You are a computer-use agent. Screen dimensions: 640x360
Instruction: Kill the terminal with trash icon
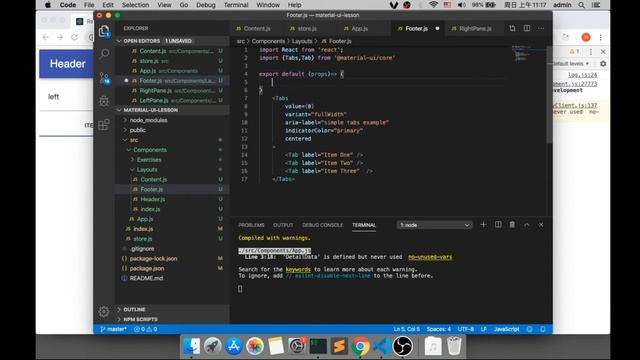512,224
